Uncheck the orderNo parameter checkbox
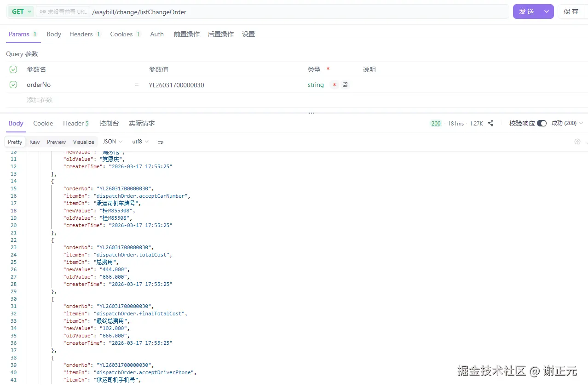The height and width of the screenshot is (388, 588). (x=13, y=85)
